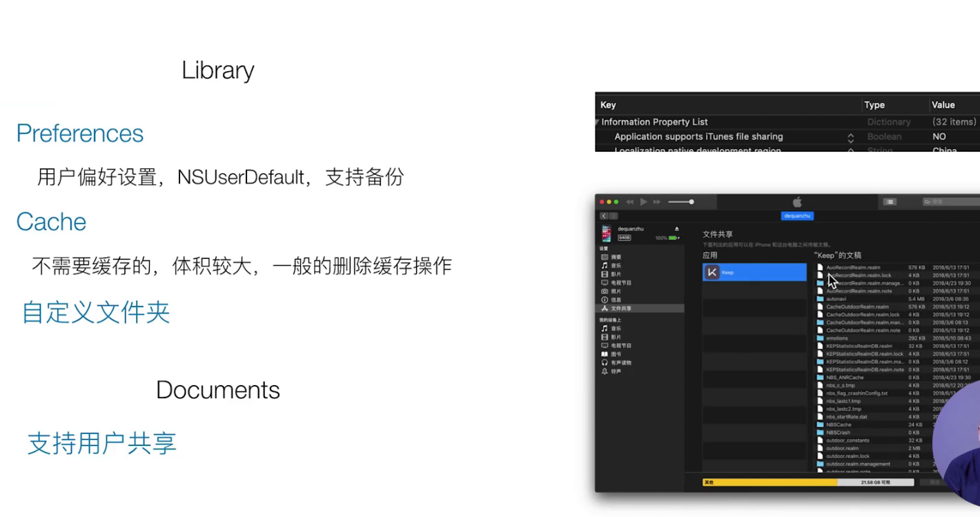Select the nbs_flag_crashInConfig.txt file
Image resolution: width=980 pixels, height=517 pixels.
[x=856, y=393]
